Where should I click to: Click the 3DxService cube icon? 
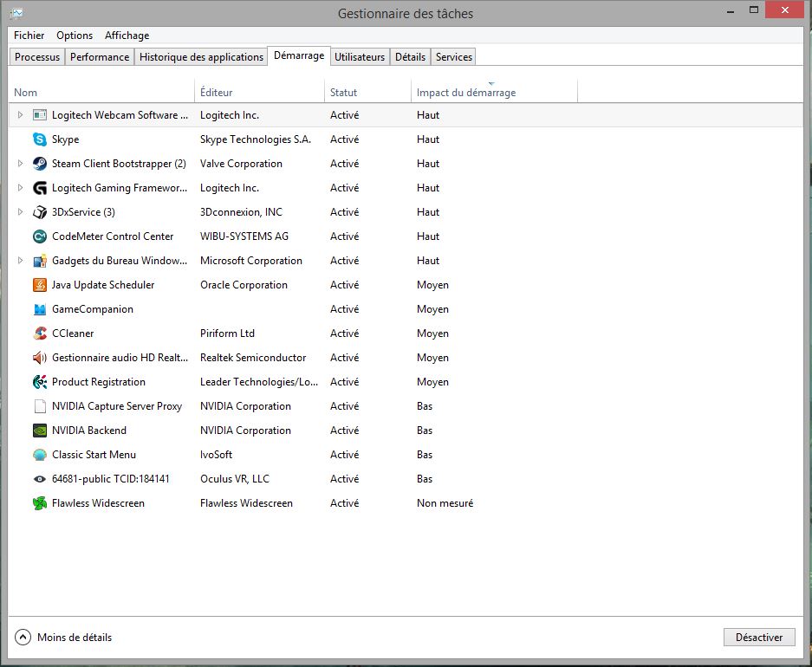tap(40, 212)
